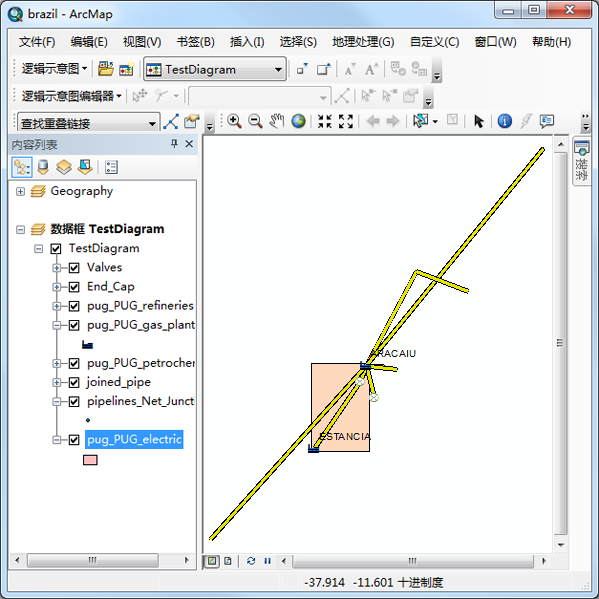Click new schematic diagram icon
Viewport: 599px width, 599px height.
[x=126, y=69]
